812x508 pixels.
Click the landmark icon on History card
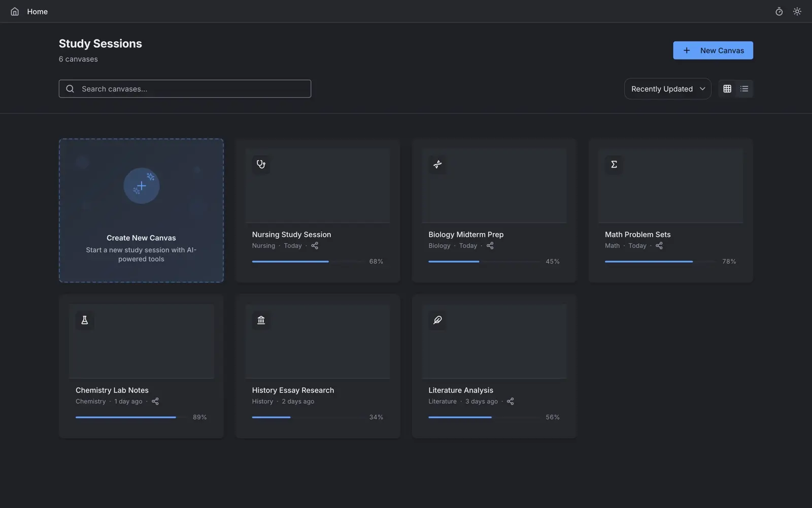[x=261, y=320]
